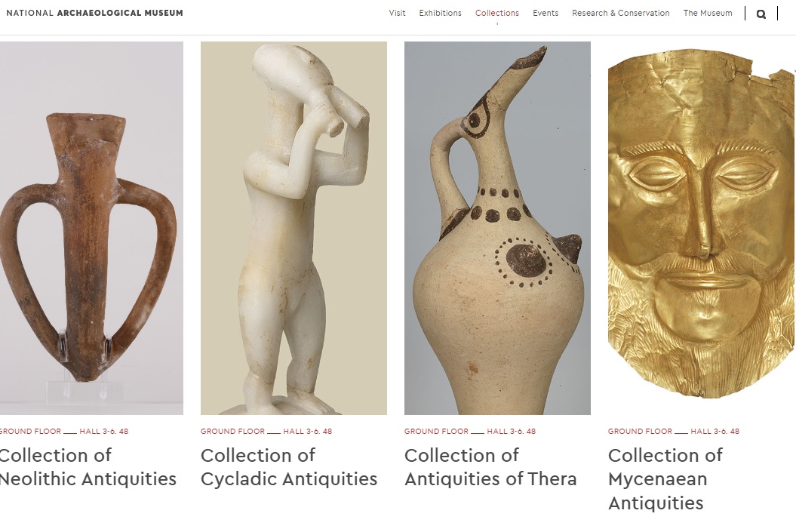Open the Events menu
The height and width of the screenshot is (532, 796).
(546, 13)
